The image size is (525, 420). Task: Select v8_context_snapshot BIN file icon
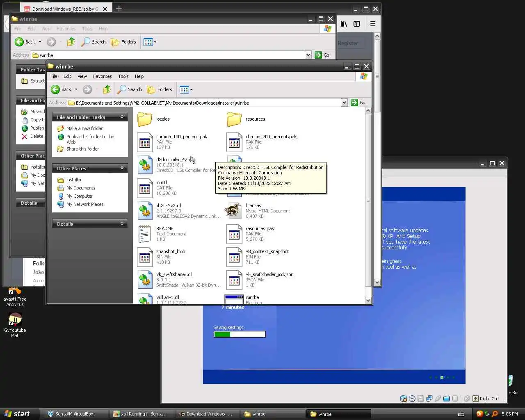click(x=234, y=257)
